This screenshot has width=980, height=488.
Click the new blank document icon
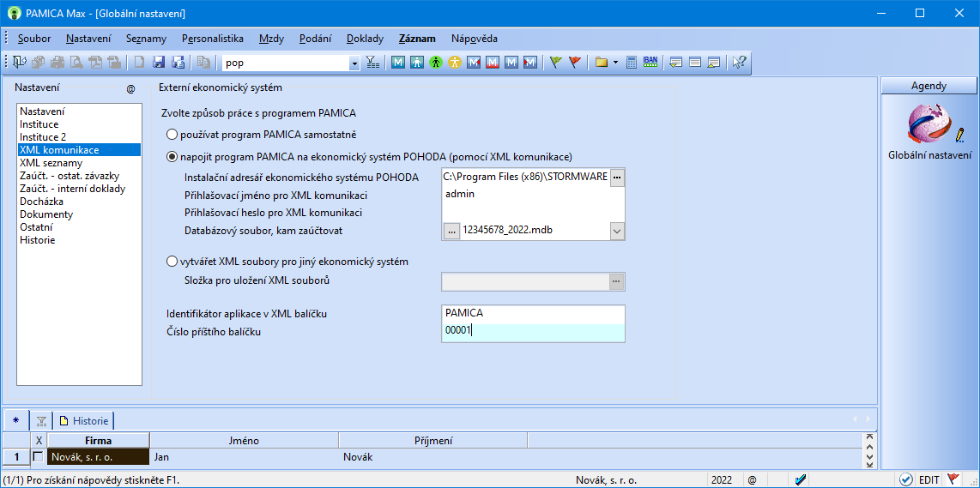coord(140,62)
